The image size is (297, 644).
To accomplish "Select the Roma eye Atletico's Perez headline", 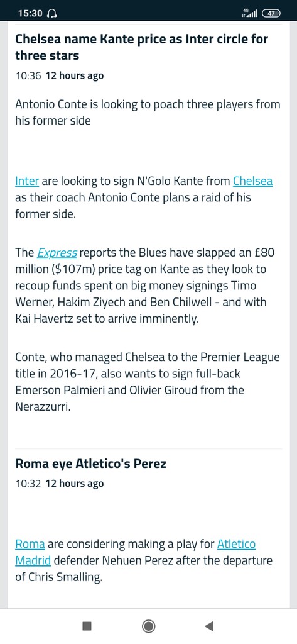I will tap(90, 464).
